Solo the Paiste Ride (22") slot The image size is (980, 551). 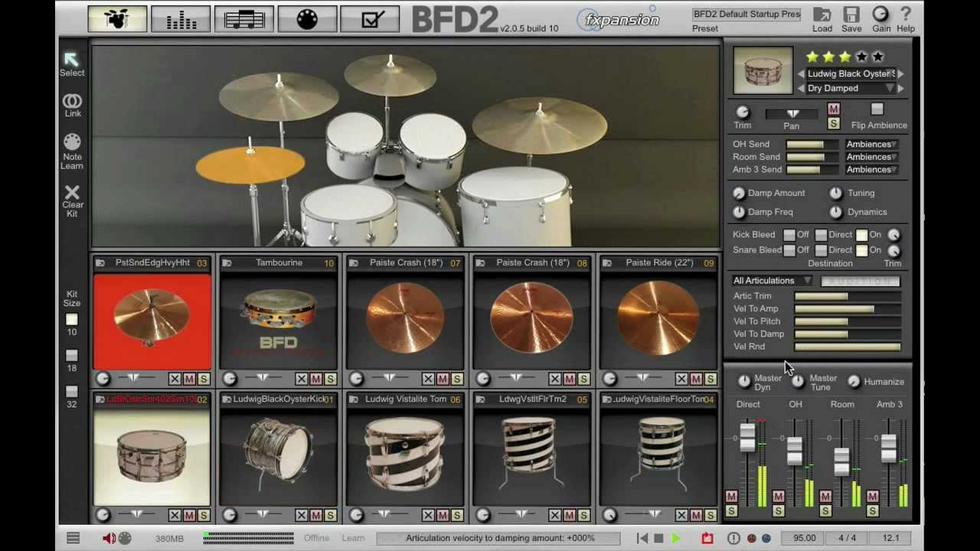click(x=710, y=379)
